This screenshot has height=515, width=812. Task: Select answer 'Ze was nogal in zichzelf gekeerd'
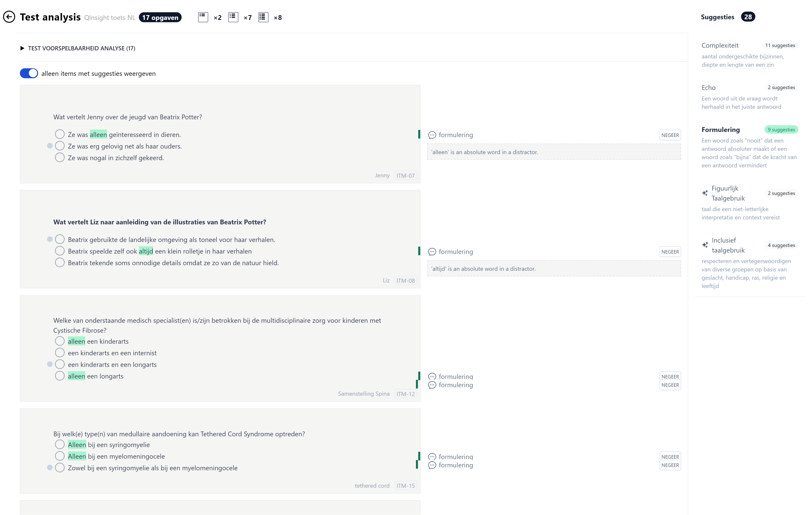[60, 157]
